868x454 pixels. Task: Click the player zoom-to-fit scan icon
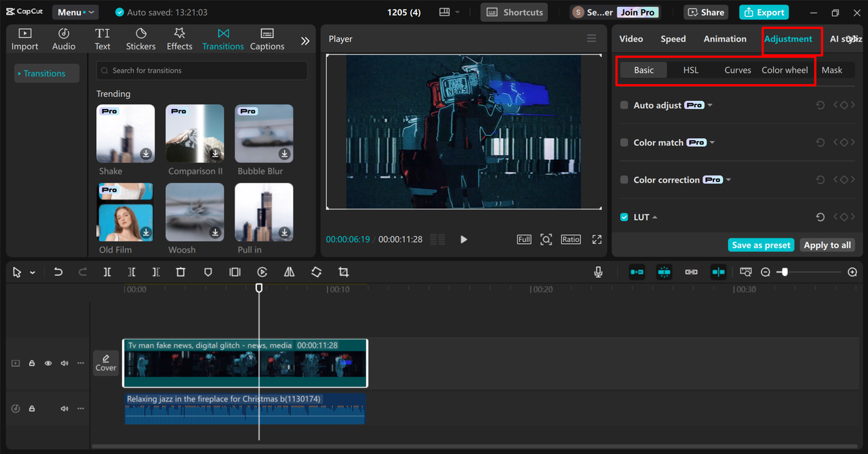pos(546,239)
